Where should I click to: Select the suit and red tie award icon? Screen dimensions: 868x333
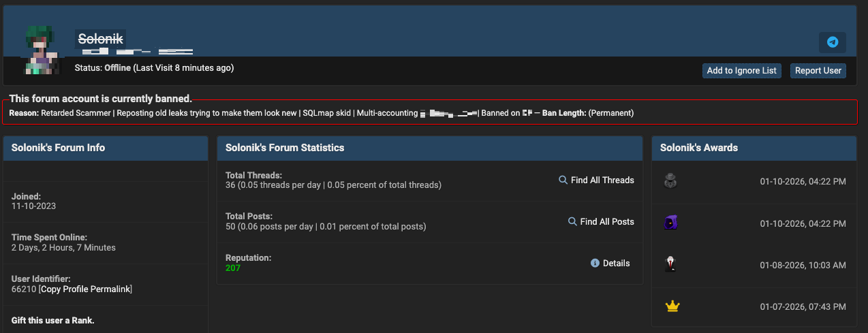pyautogui.click(x=670, y=264)
